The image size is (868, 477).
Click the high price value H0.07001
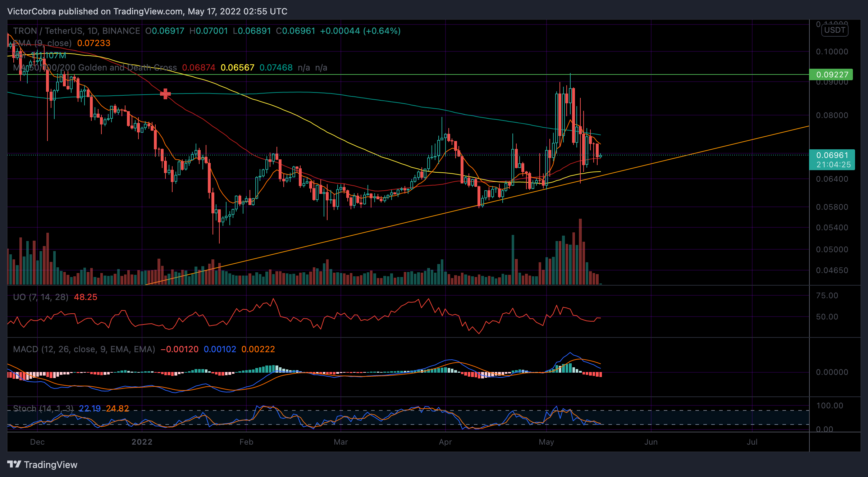coord(209,31)
